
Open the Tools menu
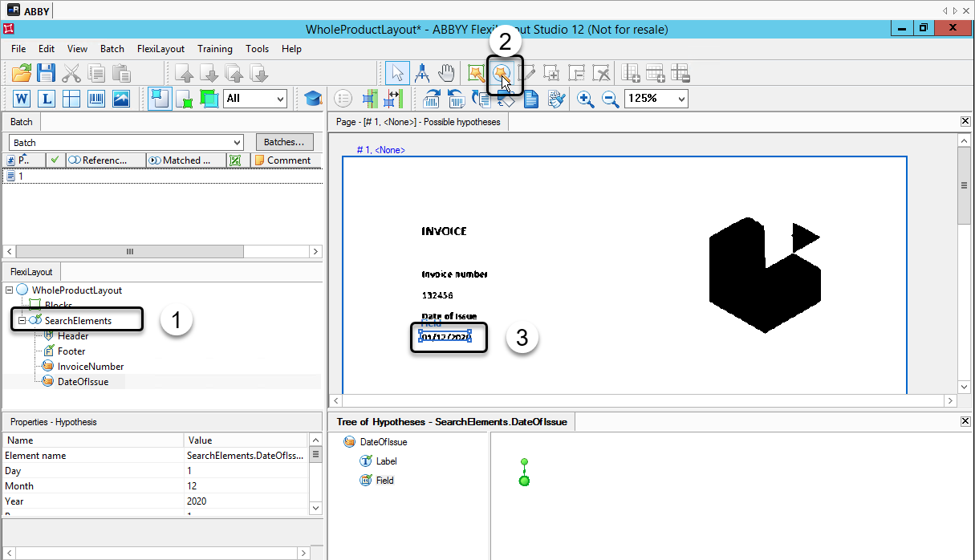[x=258, y=49]
